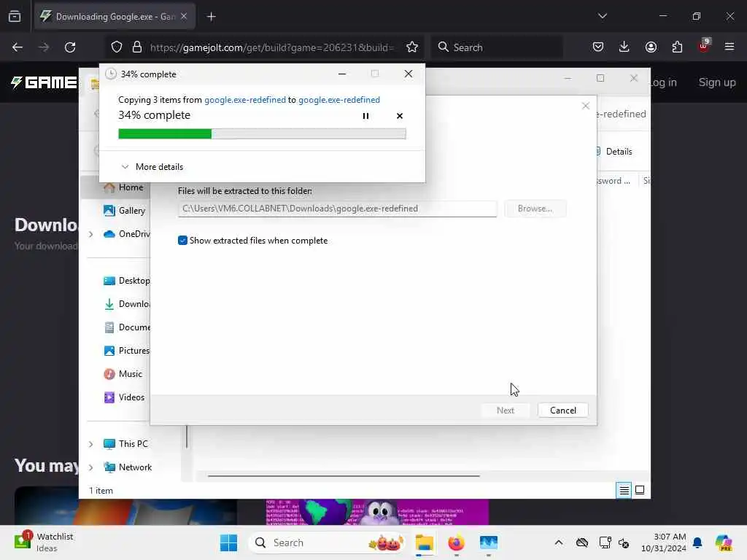Click the purple game thumbnail
Viewport: 747px width, 560px height.
coord(377,512)
